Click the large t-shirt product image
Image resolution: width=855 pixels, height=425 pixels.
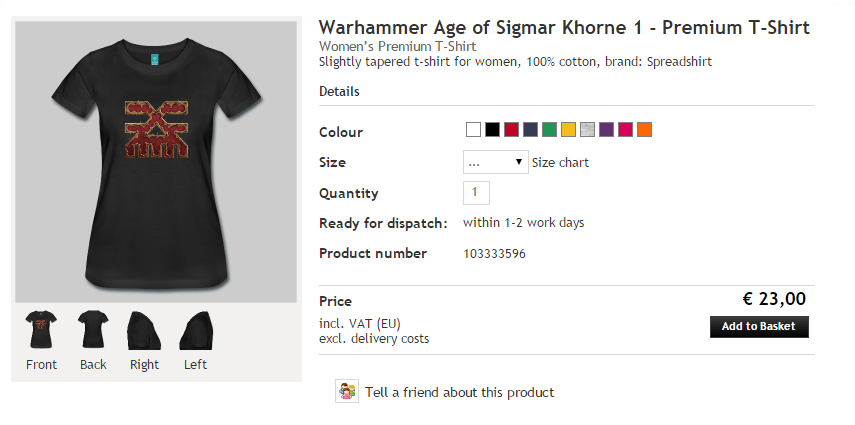(155, 160)
